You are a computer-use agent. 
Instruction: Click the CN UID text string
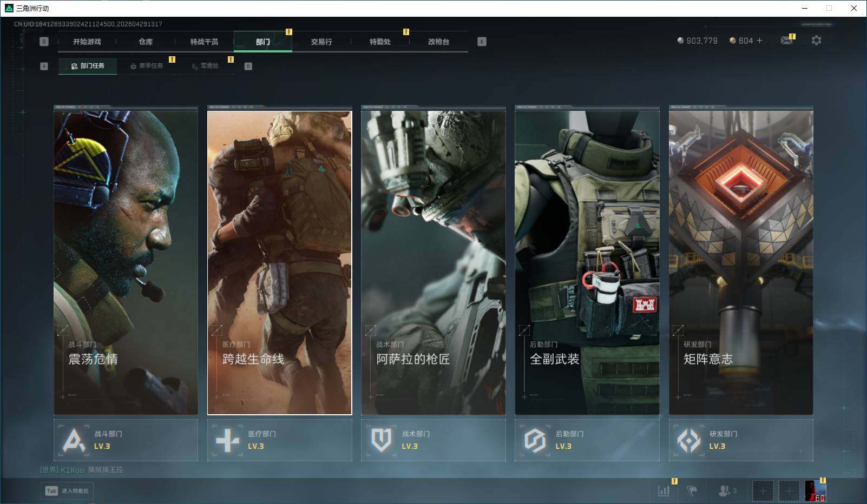point(88,24)
